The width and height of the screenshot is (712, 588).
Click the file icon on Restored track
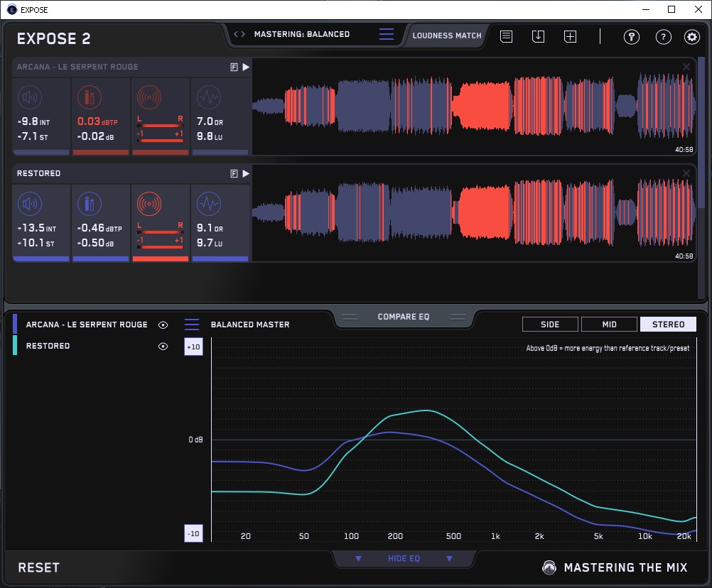(x=234, y=174)
